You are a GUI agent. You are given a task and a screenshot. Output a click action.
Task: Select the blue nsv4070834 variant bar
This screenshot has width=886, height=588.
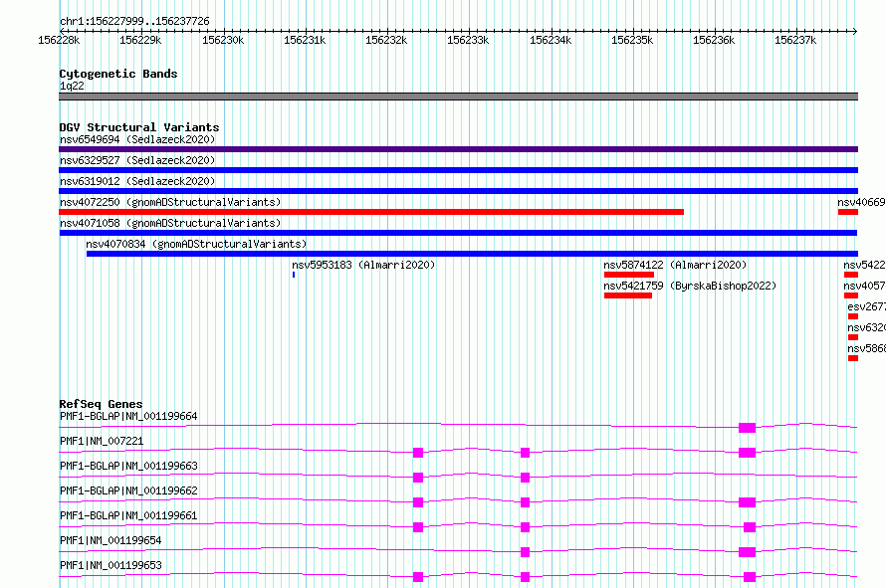473,254
